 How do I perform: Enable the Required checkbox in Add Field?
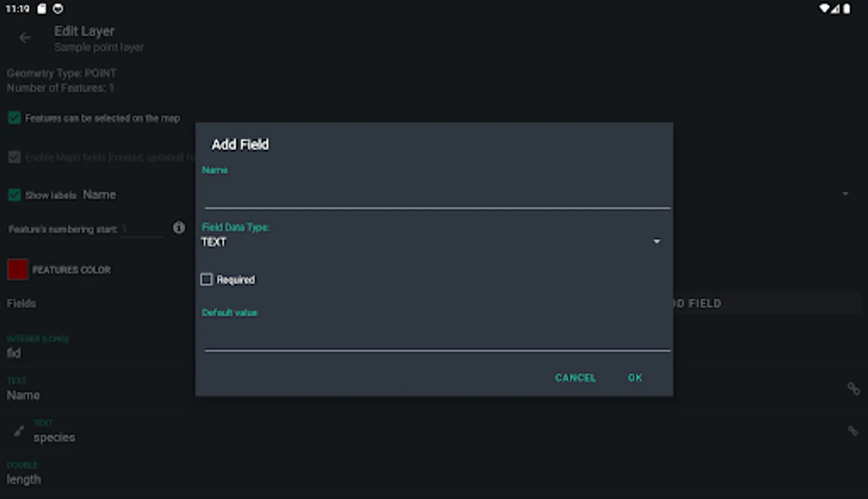206,279
